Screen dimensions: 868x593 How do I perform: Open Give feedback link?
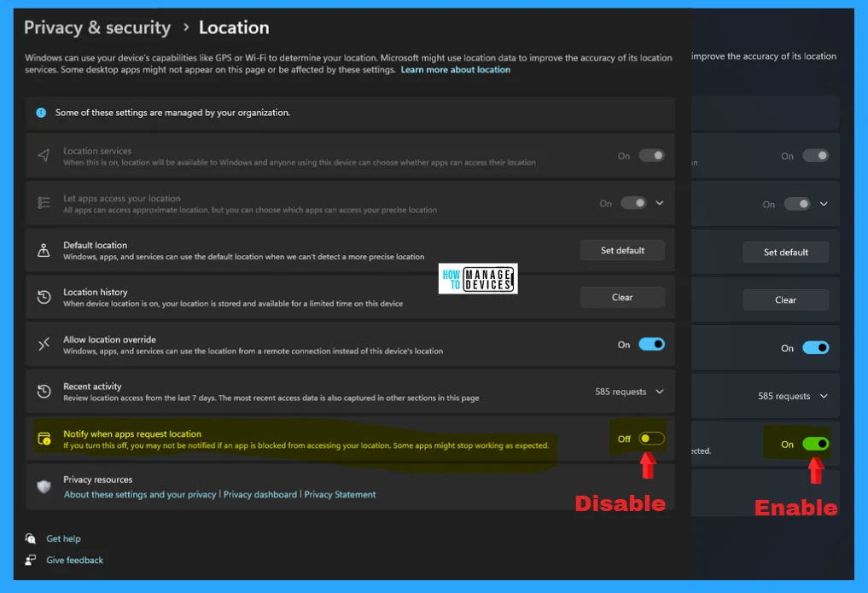(75, 561)
